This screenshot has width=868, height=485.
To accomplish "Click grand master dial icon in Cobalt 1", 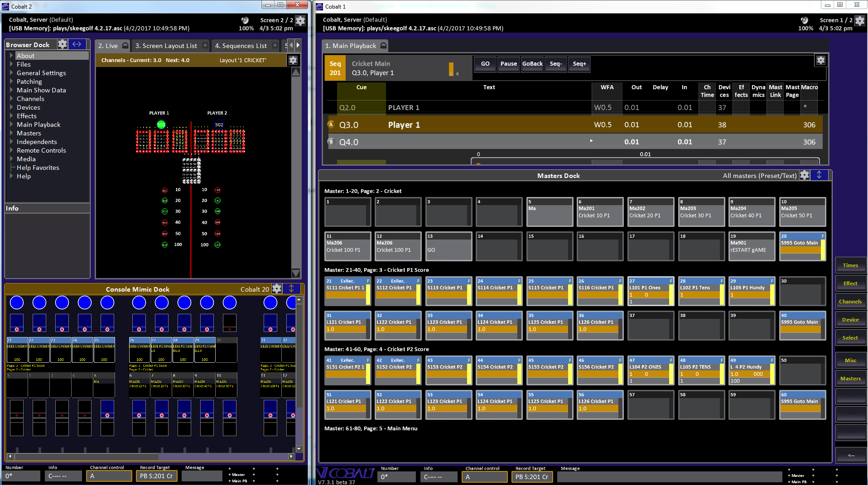I will (x=805, y=20).
